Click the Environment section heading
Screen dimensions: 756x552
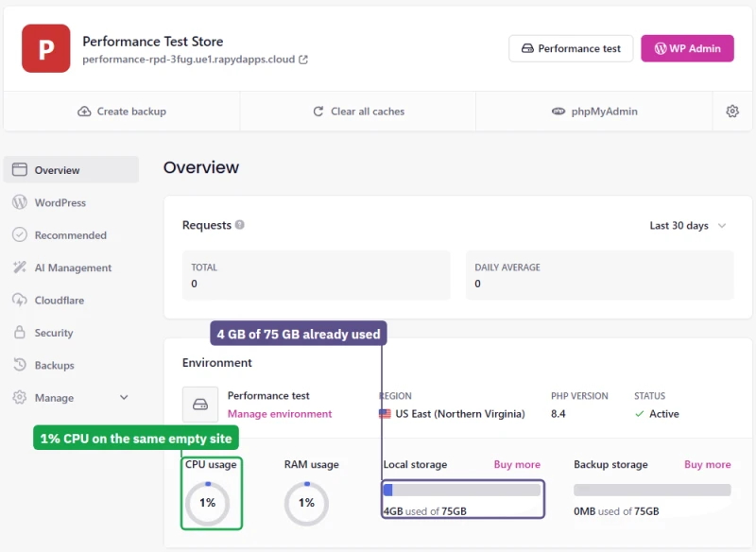coord(217,363)
